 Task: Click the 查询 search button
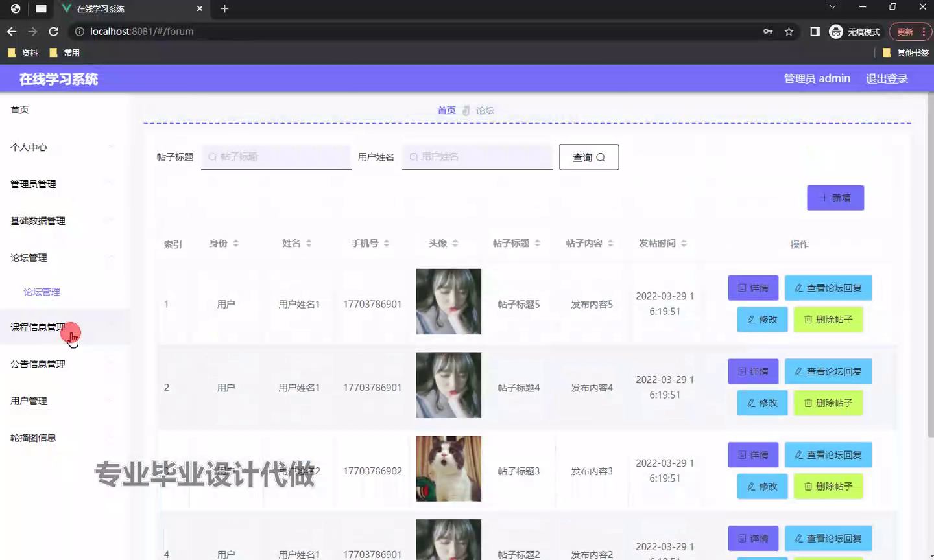(x=589, y=157)
